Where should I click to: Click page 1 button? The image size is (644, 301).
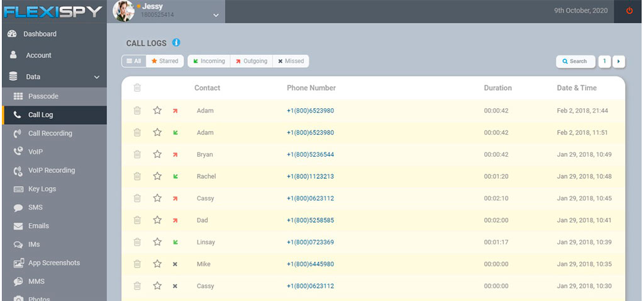(x=604, y=61)
